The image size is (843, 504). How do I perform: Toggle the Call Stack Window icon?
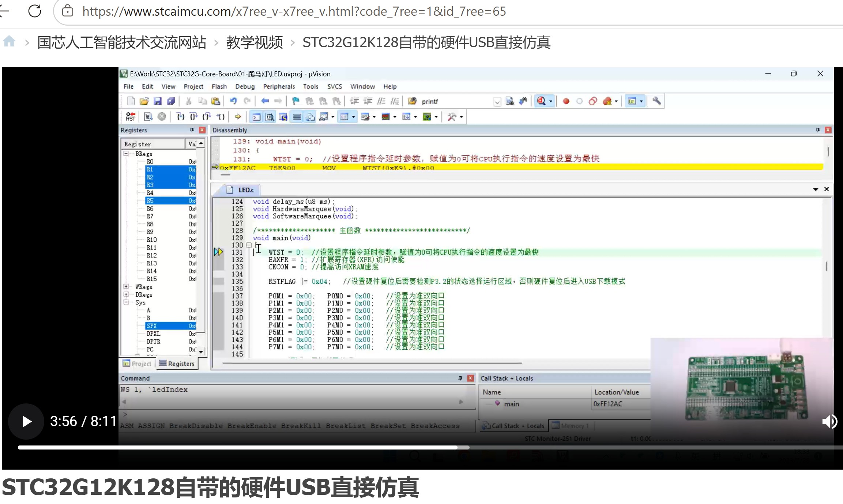pos(310,117)
